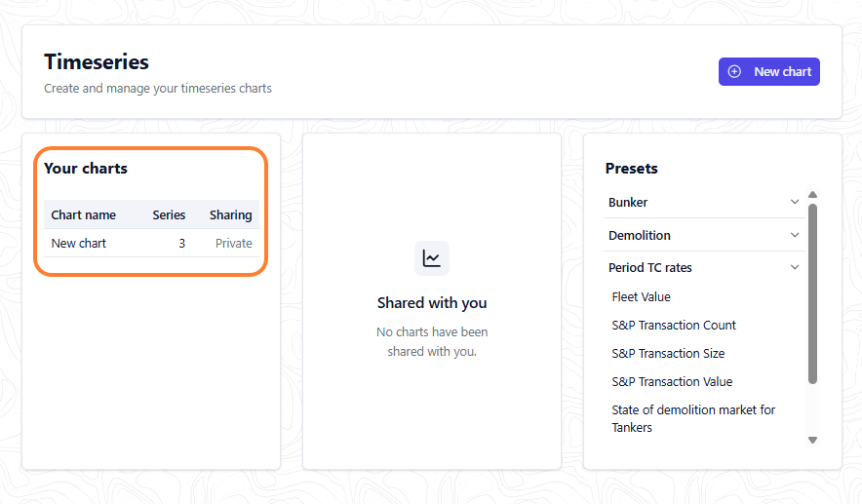Select the S&P Transaction Size preset
Image resolution: width=862 pixels, height=504 pixels.
[x=668, y=354]
